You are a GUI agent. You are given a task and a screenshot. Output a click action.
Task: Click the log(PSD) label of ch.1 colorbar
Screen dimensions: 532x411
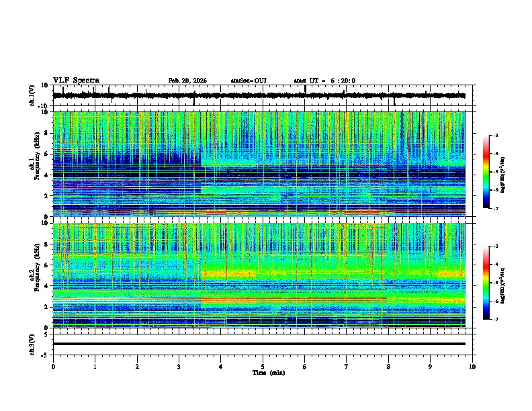point(503,175)
